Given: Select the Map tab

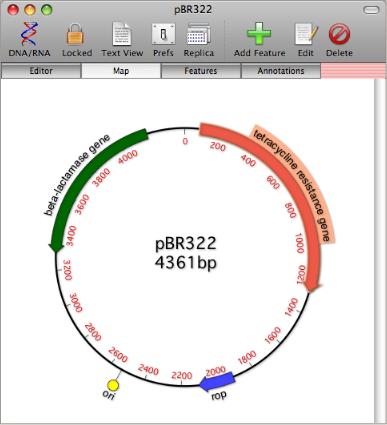Looking at the screenshot, I should click(121, 71).
